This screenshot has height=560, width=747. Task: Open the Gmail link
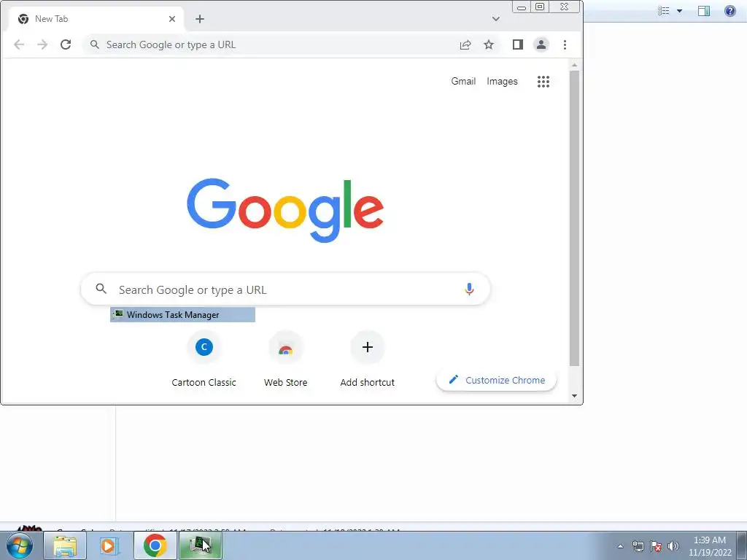click(463, 82)
